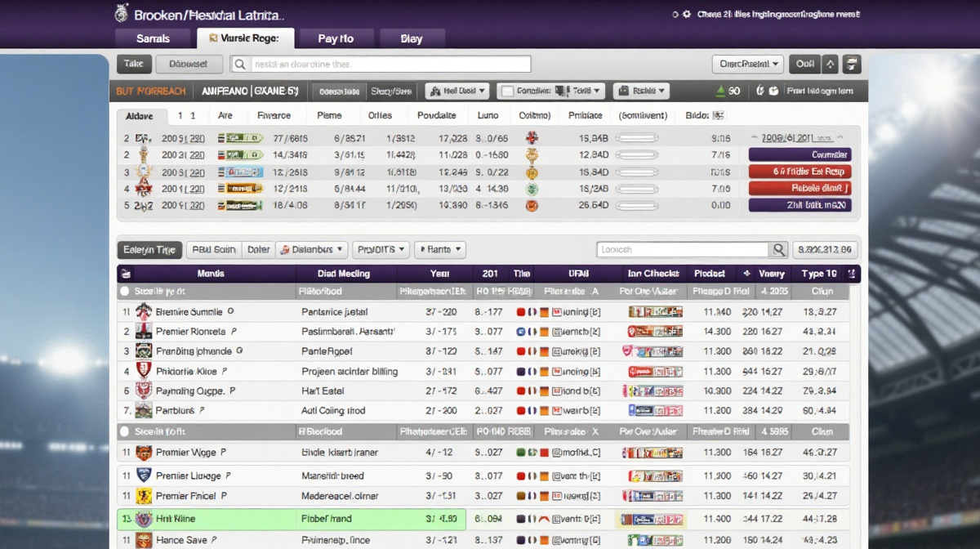
Task: Click the print icon button at top right
Action: [x=852, y=64]
